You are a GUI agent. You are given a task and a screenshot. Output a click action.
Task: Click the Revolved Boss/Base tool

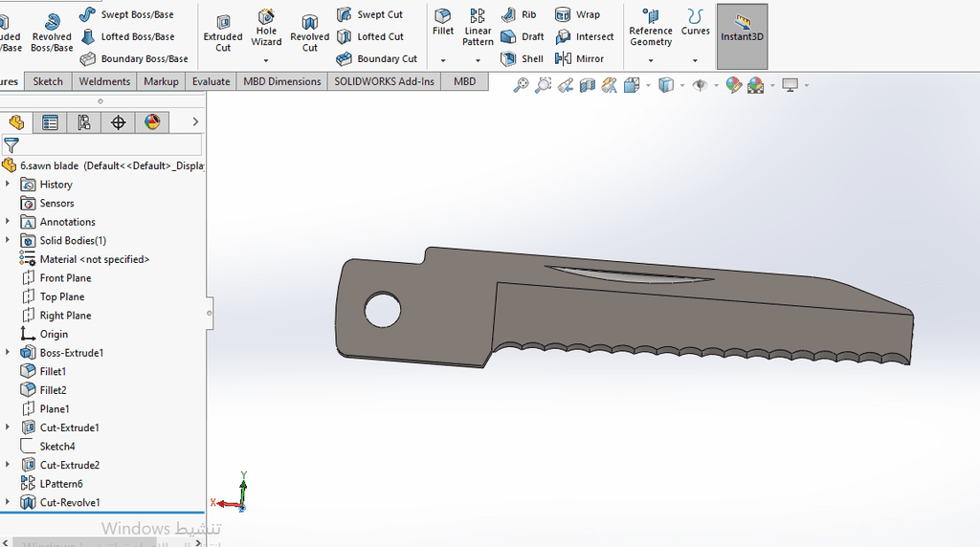52,32
